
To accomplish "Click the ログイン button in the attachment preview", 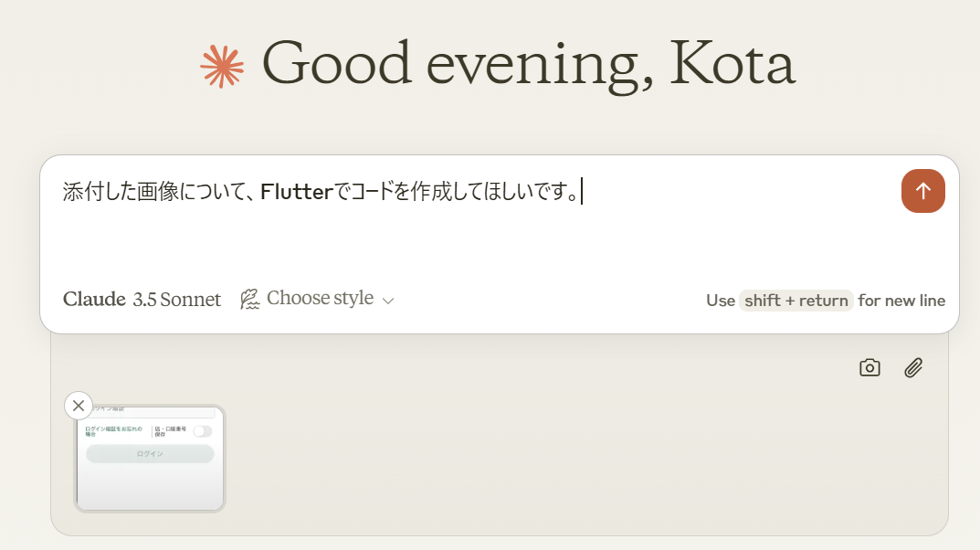I will (150, 454).
